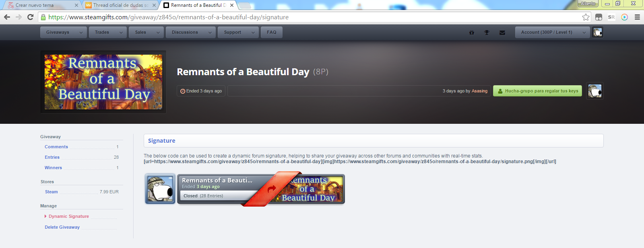The width and height of the screenshot is (644, 248).
Task: Select the Dynamic Signature sidebar link
Action: coord(69,216)
